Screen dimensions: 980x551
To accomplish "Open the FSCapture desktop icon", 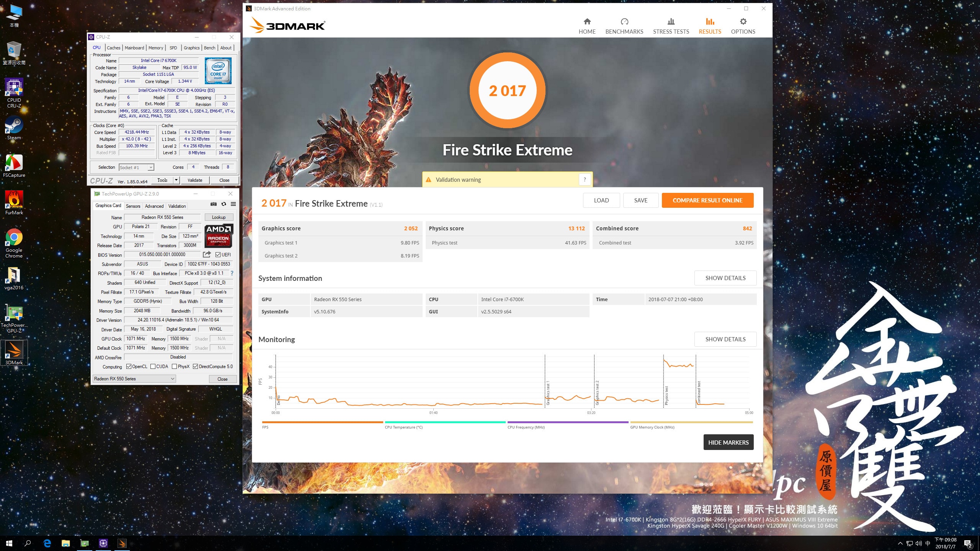I will [x=14, y=166].
